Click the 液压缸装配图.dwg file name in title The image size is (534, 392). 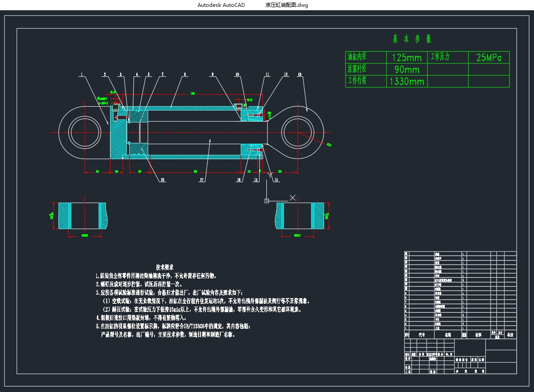coord(286,5)
